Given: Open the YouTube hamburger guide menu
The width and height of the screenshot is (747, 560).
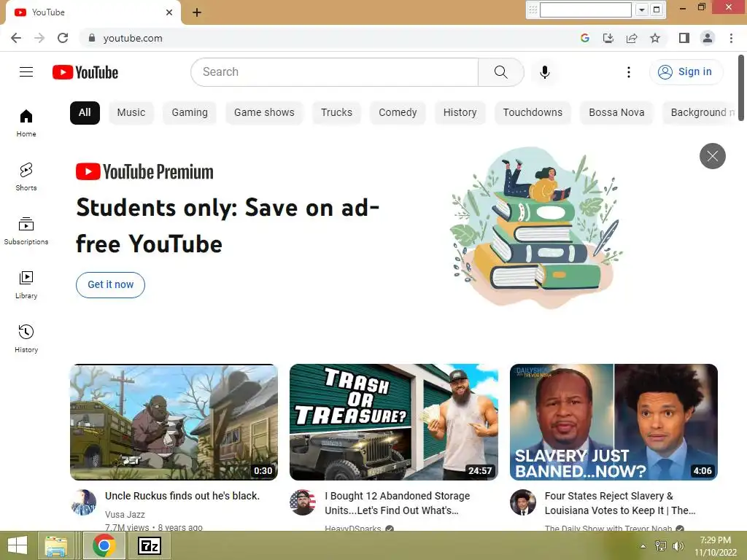Looking at the screenshot, I should [x=26, y=72].
